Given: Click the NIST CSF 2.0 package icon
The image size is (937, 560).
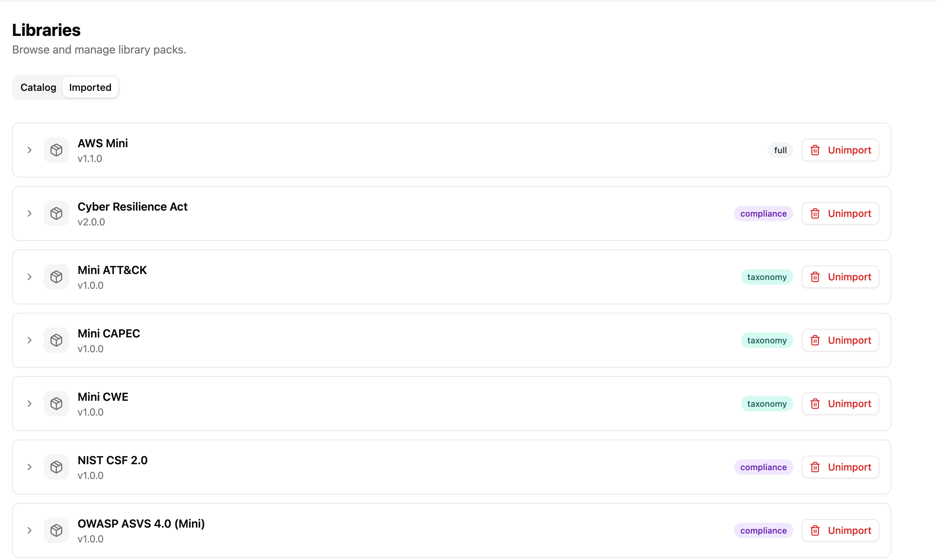Looking at the screenshot, I should [x=56, y=467].
